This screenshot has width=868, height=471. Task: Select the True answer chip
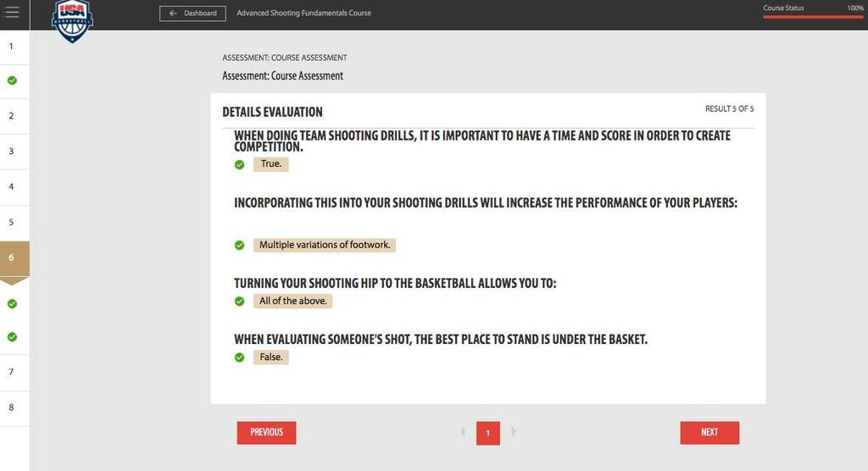(x=271, y=164)
